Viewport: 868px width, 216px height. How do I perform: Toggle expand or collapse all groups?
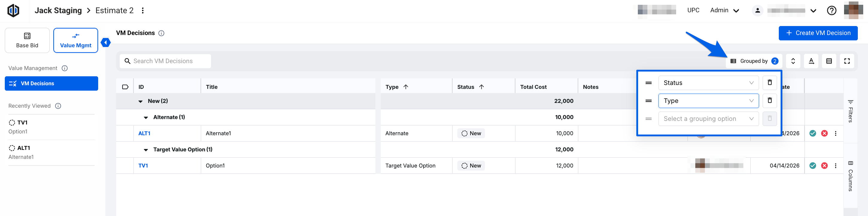793,61
